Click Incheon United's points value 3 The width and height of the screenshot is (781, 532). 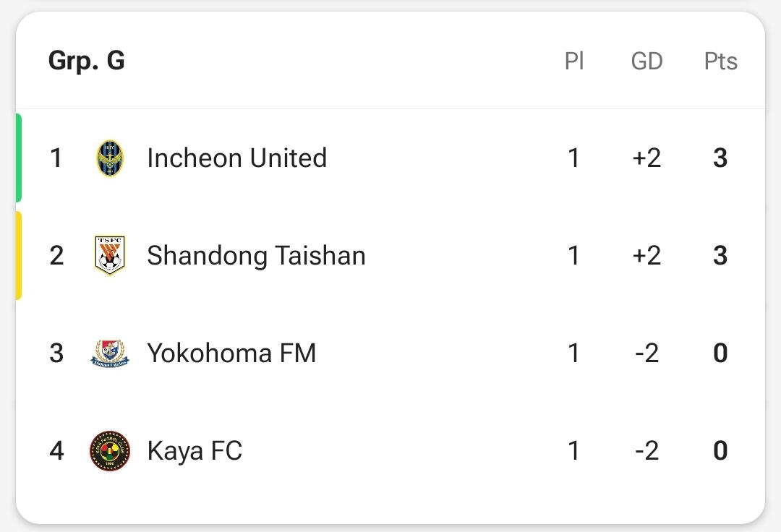tap(720, 158)
